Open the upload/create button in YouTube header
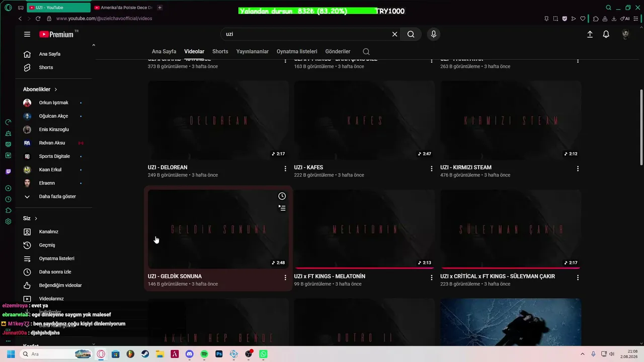The width and height of the screenshot is (644, 362). coord(590,34)
